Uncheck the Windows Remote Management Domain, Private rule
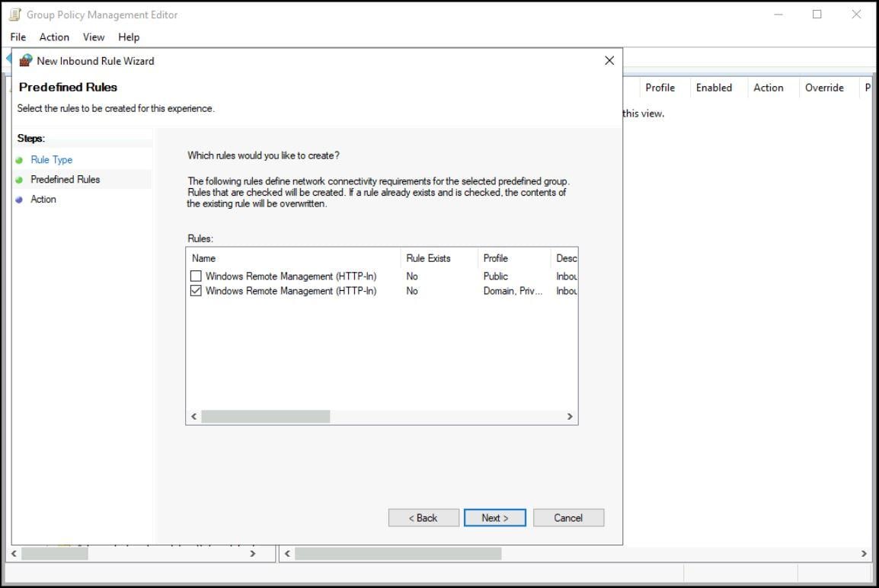Screen dimensions: 879x588 tap(197, 290)
